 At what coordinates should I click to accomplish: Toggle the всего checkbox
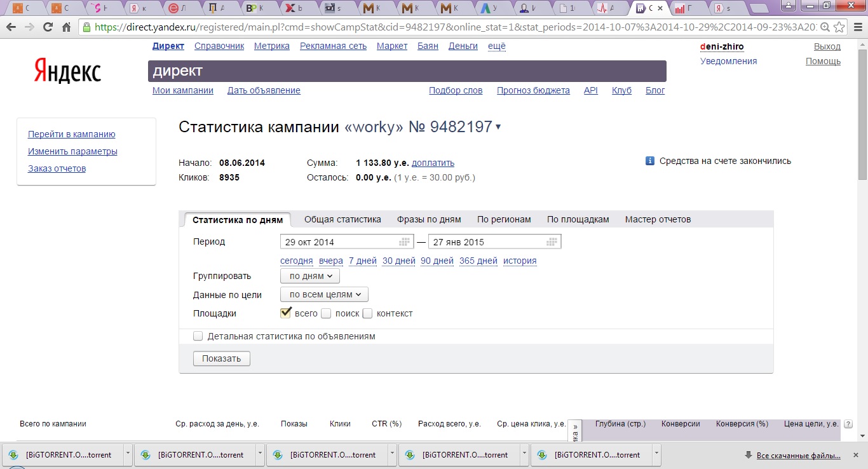(x=285, y=313)
